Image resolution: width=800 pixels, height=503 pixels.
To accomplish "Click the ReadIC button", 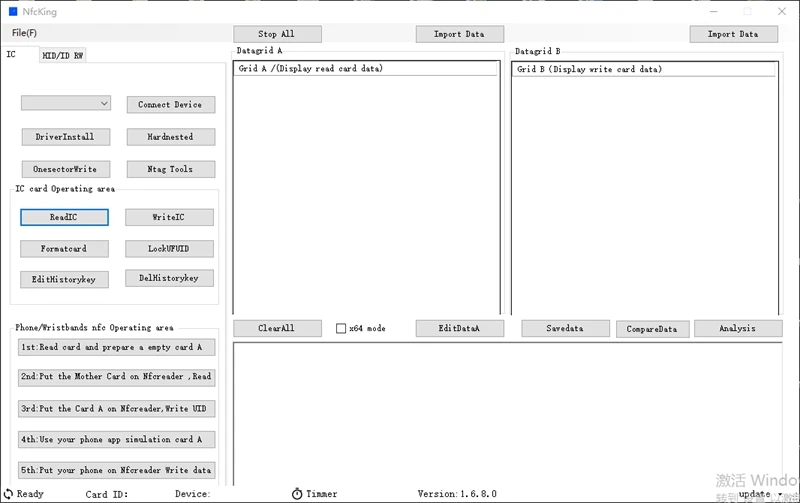I will pyautogui.click(x=64, y=217).
